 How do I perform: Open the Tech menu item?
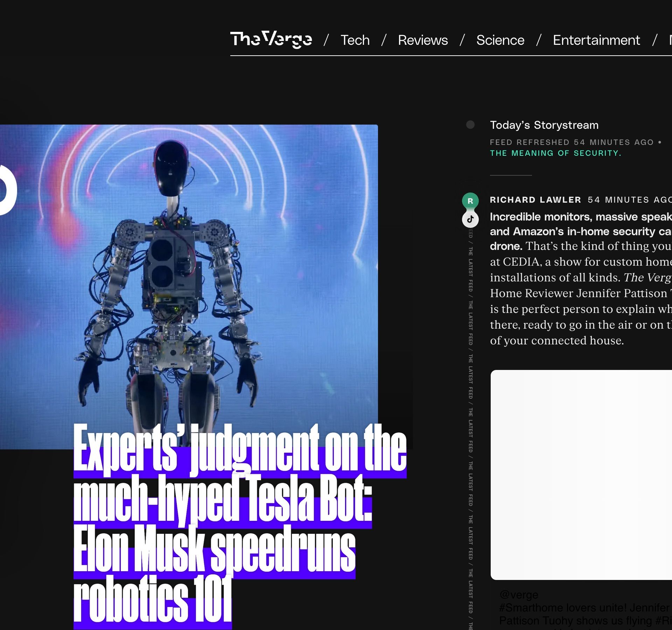point(355,40)
